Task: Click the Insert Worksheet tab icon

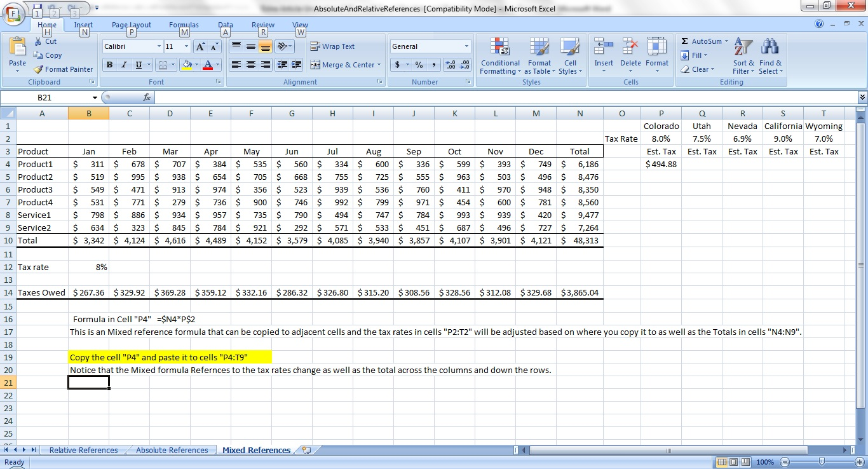Action: coord(307,450)
